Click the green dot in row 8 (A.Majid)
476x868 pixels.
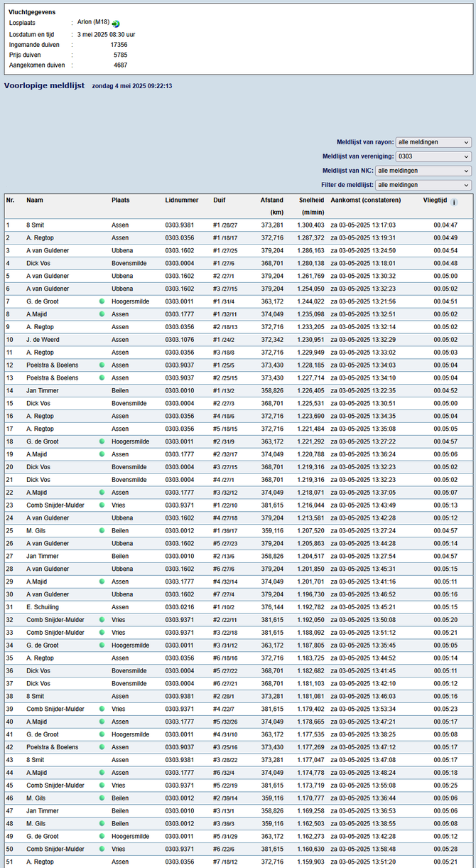pos(102,314)
